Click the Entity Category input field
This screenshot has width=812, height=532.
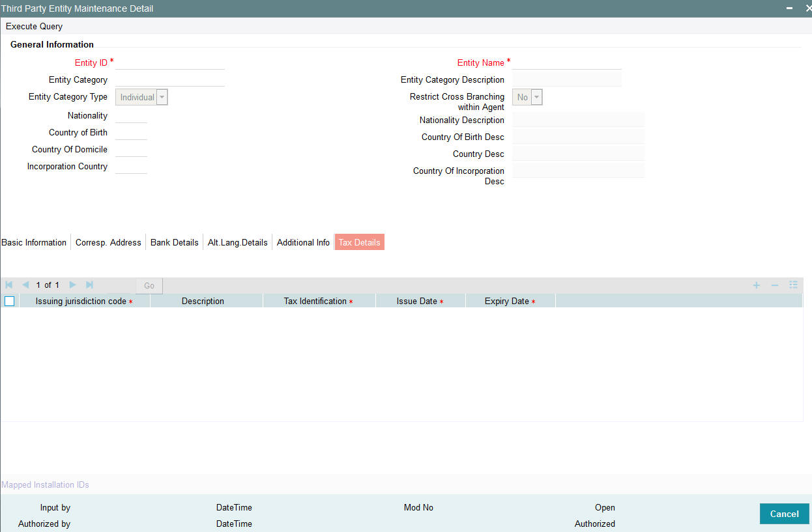tap(170, 79)
